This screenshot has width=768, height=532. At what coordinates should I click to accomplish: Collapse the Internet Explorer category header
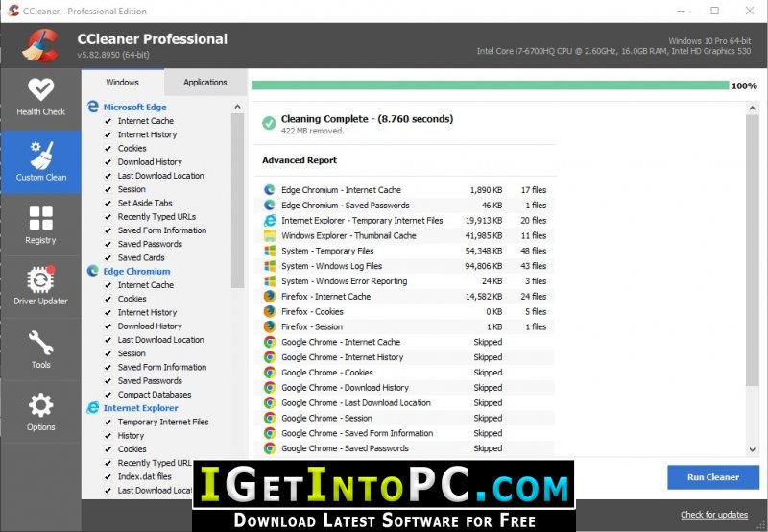coord(140,408)
